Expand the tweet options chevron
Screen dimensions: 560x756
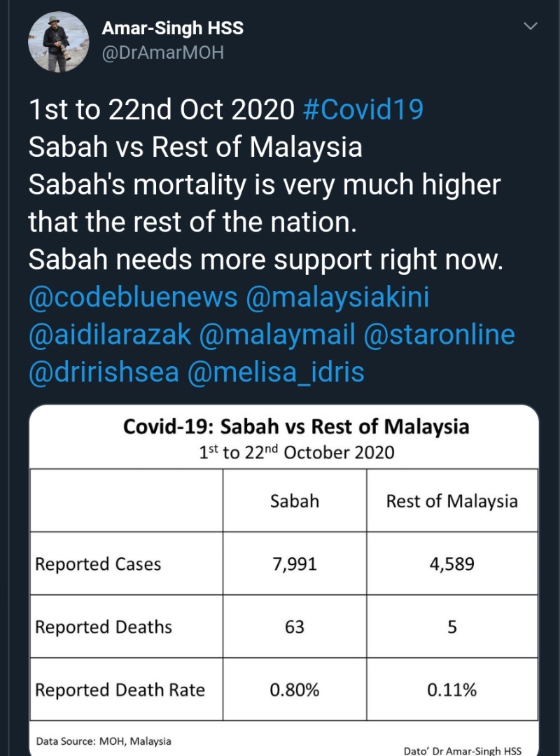(531, 27)
